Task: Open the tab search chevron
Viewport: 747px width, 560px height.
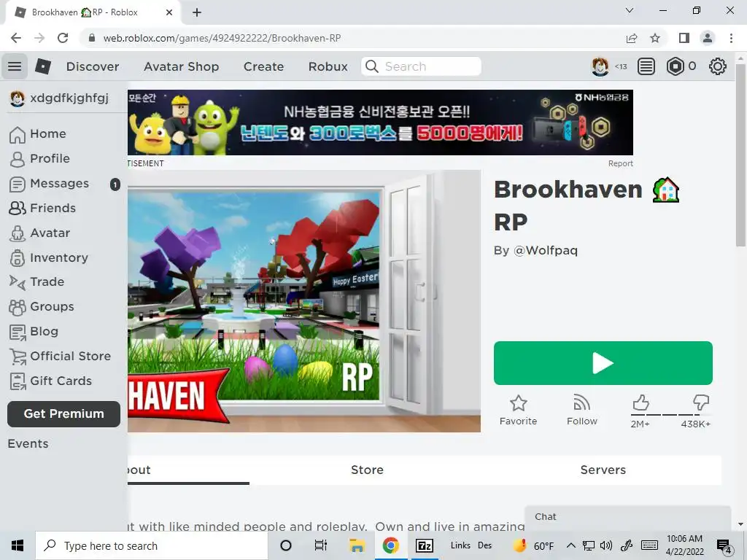Action: click(630, 10)
